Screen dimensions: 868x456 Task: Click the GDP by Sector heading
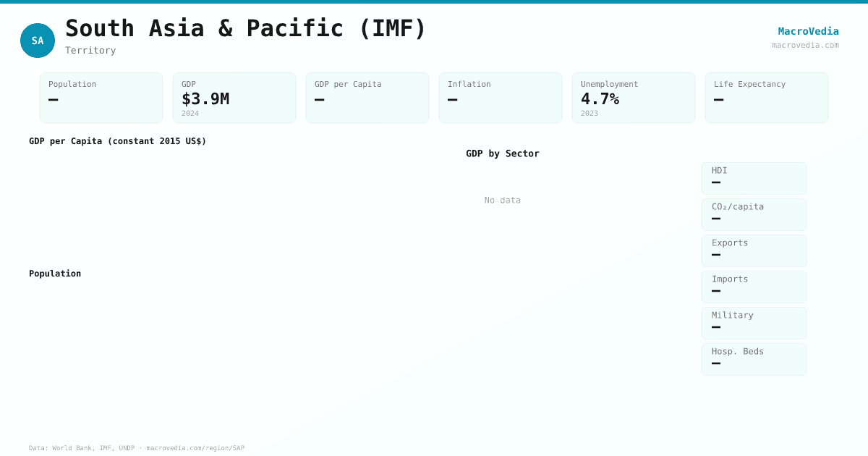click(x=503, y=153)
